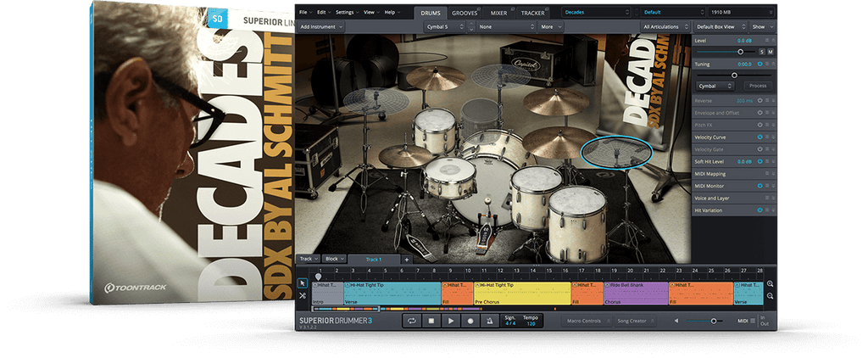
Task: Hit the record button
Action: tap(470, 321)
